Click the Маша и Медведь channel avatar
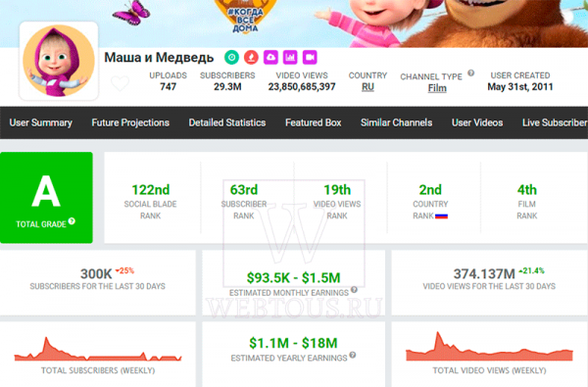The height and width of the screenshot is (387, 588). [x=59, y=61]
